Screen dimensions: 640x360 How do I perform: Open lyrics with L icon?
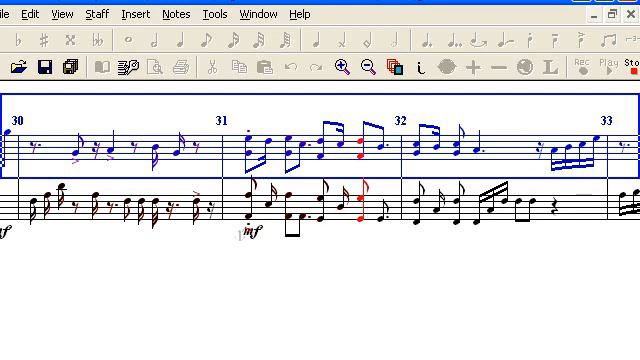[551, 67]
